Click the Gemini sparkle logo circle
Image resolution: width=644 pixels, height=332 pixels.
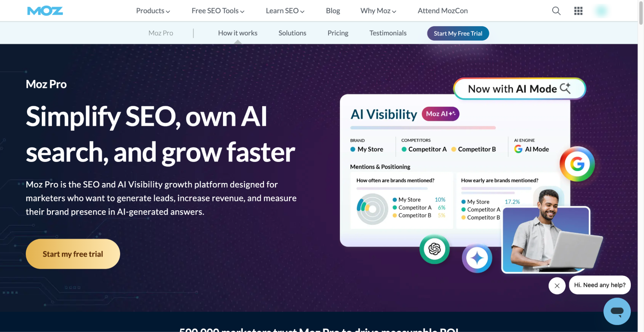(477, 258)
